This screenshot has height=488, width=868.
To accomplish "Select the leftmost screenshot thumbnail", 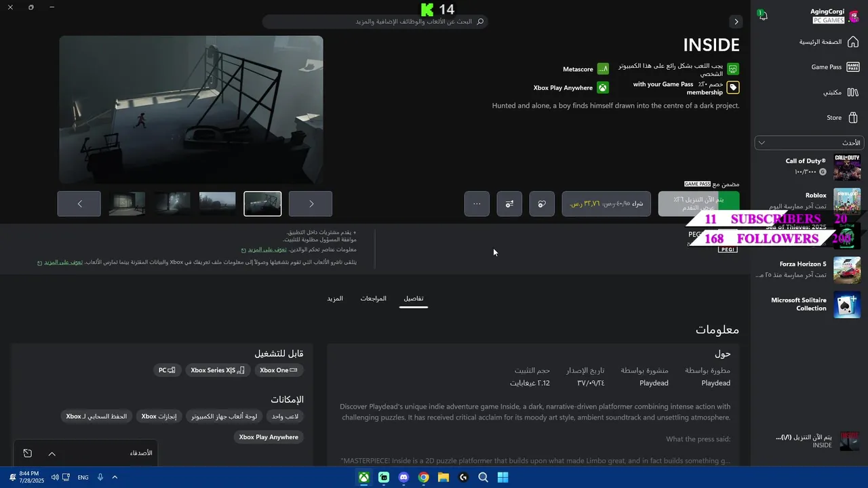I will click(127, 204).
